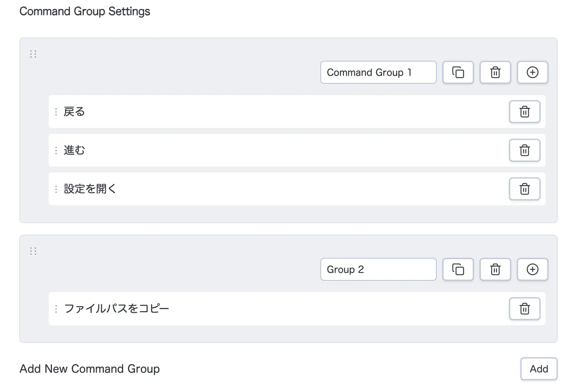Screen dimensions: 572x392
Task: Delete Group 2 via trash icon
Action: click(x=495, y=269)
